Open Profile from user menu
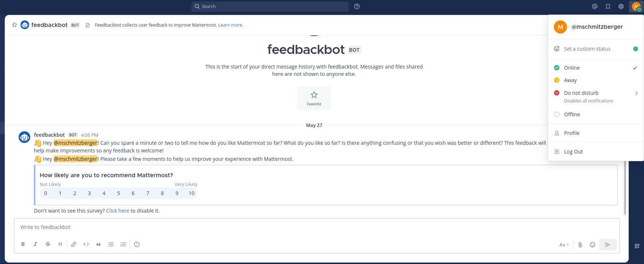 pyautogui.click(x=596, y=133)
